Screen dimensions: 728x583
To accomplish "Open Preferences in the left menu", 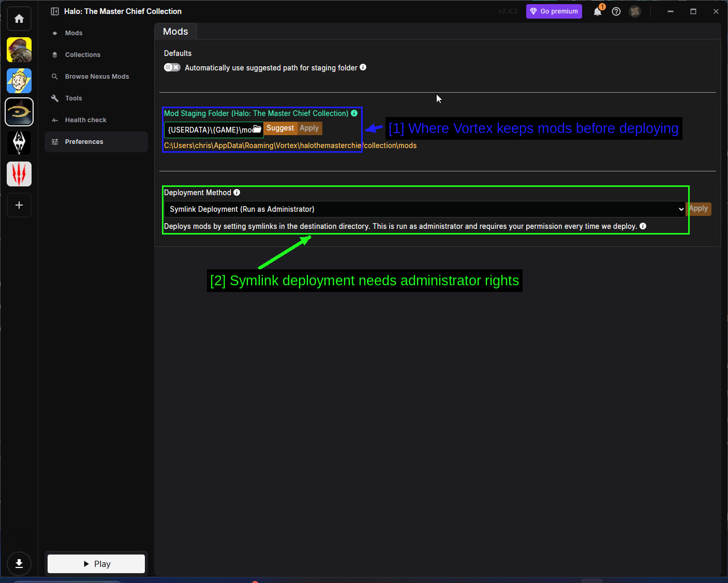I will click(96, 142).
